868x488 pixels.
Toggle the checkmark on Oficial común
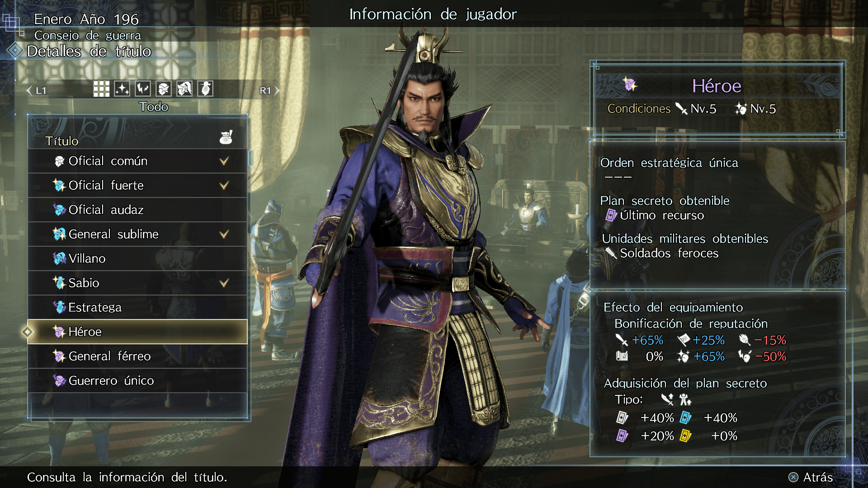(x=224, y=161)
